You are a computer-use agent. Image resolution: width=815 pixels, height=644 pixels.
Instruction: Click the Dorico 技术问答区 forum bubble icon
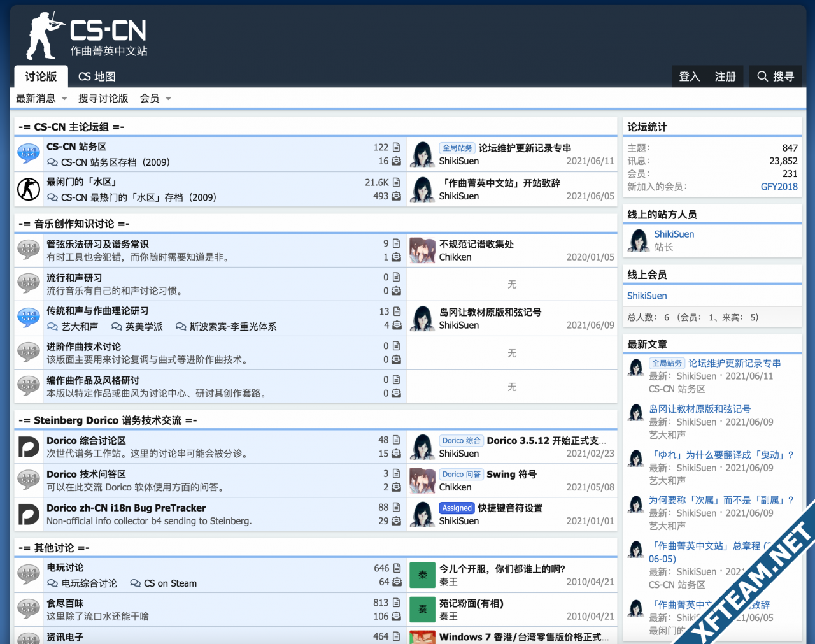(x=29, y=480)
